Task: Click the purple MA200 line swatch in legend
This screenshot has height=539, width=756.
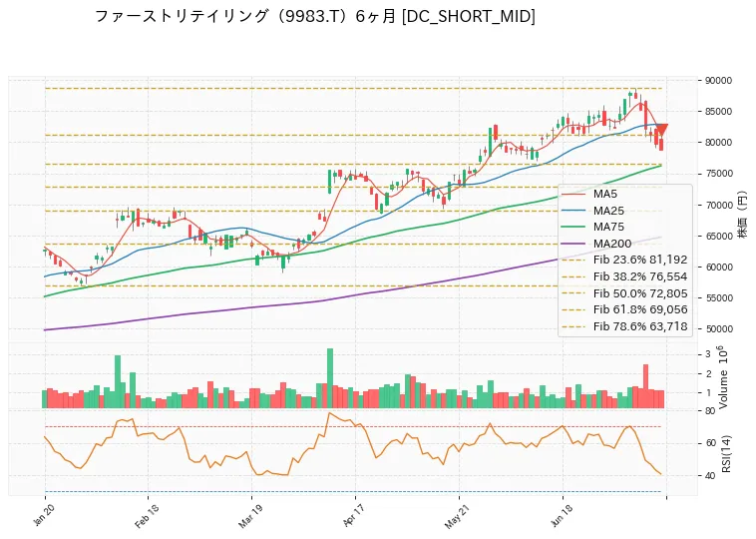Action: coord(573,244)
